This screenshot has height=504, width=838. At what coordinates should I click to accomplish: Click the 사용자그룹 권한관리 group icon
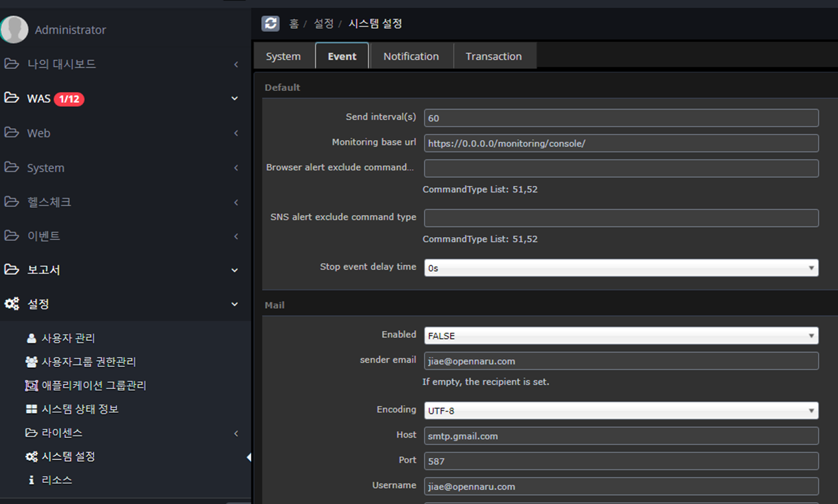(31, 362)
